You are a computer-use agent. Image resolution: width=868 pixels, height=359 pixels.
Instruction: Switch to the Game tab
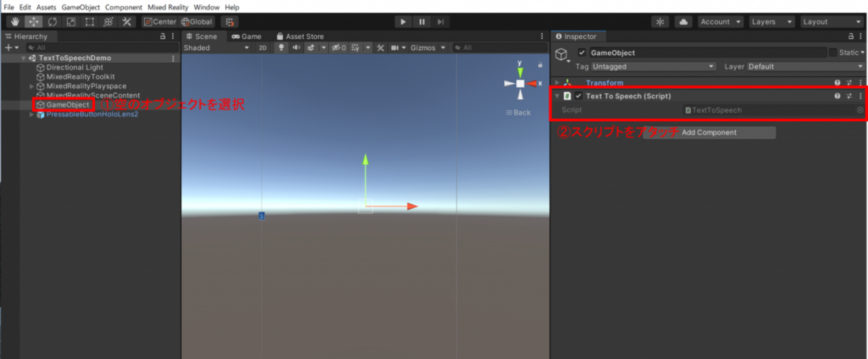coord(246,37)
